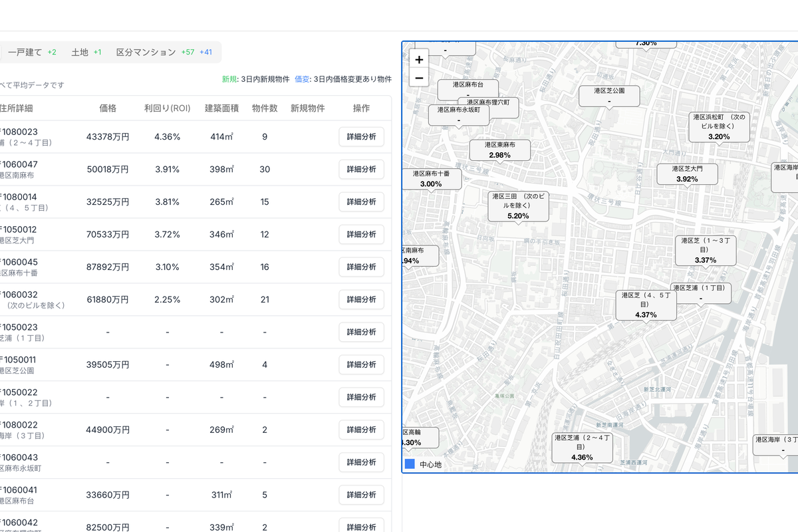
Task: Click the 82500万円 price cell
Action: point(108,527)
